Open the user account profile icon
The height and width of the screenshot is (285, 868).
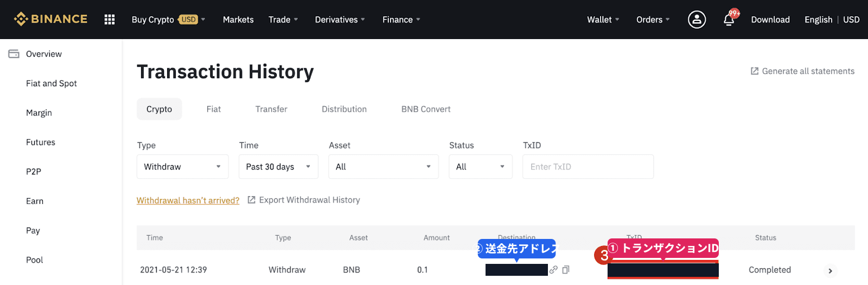697,20
